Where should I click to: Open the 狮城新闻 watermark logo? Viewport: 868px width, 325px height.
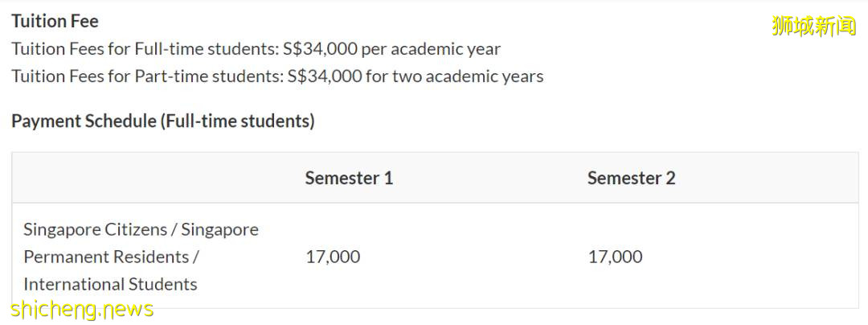click(x=813, y=27)
